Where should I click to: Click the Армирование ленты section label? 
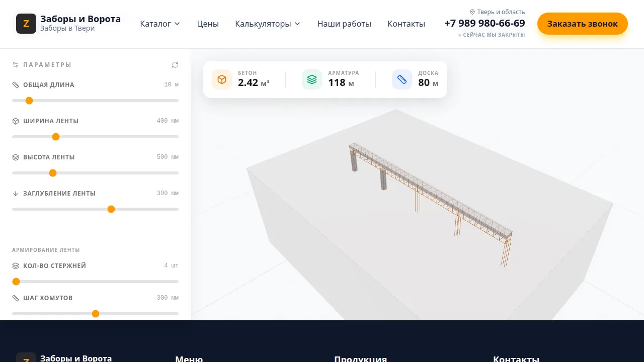coord(46,250)
